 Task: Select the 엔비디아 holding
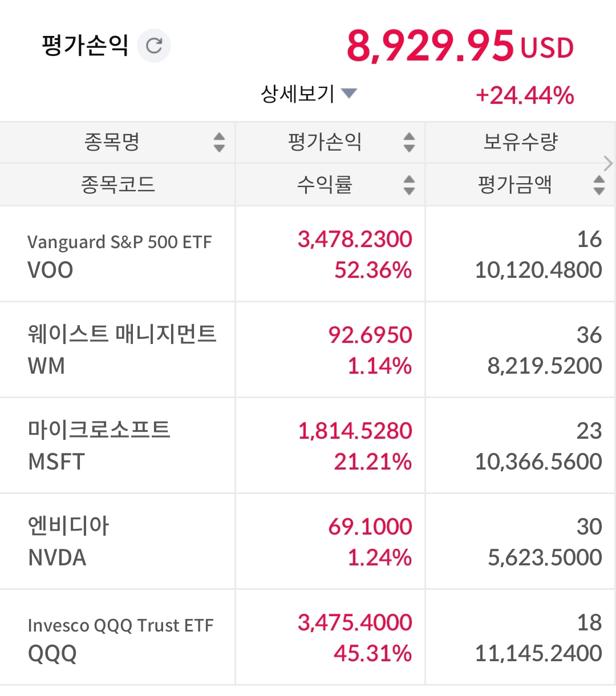(68, 526)
